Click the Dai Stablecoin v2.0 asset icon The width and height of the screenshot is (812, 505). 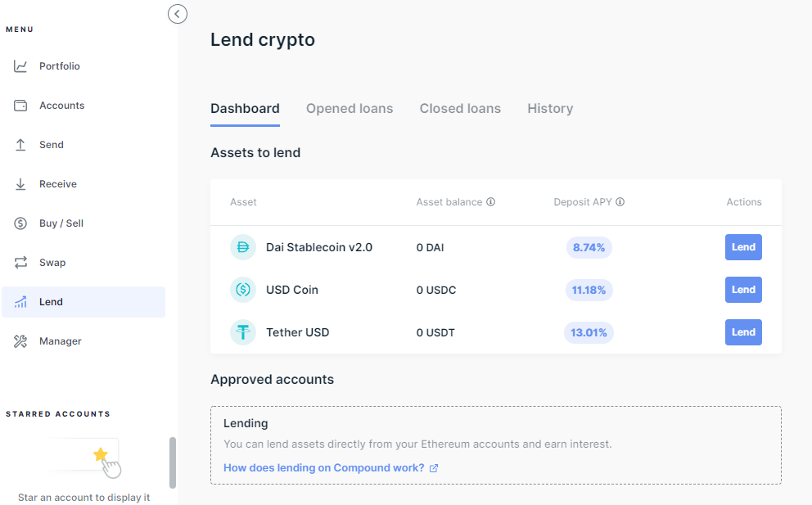242,246
